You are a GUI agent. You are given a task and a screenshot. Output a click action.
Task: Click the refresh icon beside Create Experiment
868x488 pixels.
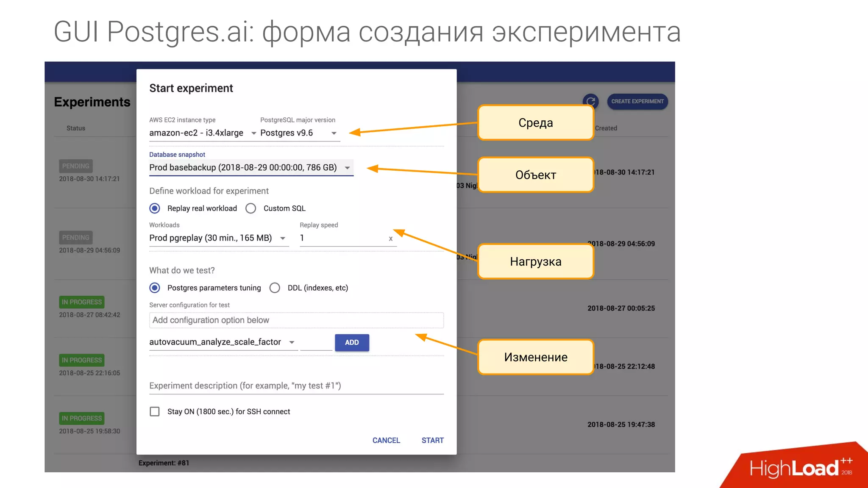point(591,101)
